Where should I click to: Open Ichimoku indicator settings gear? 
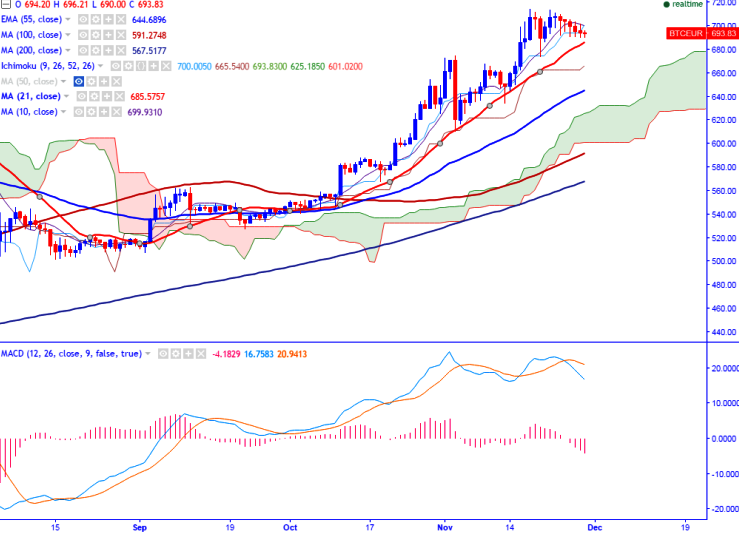[128, 66]
